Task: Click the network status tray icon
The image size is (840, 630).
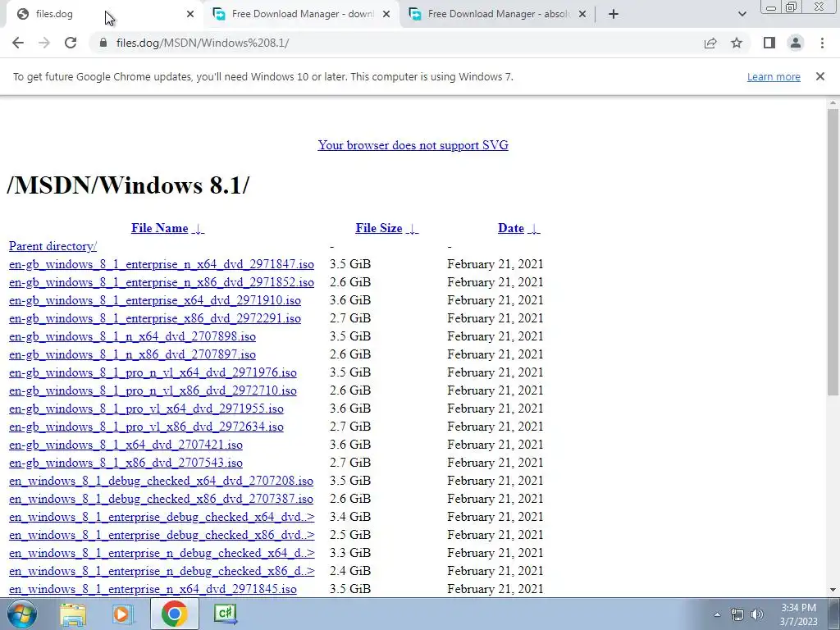Action: pos(737,615)
